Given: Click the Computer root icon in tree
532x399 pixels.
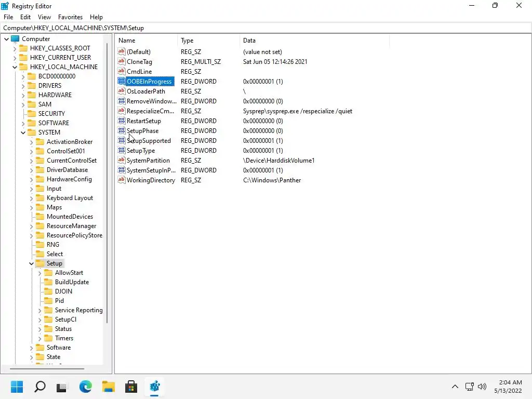Looking at the screenshot, I should point(15,38).
